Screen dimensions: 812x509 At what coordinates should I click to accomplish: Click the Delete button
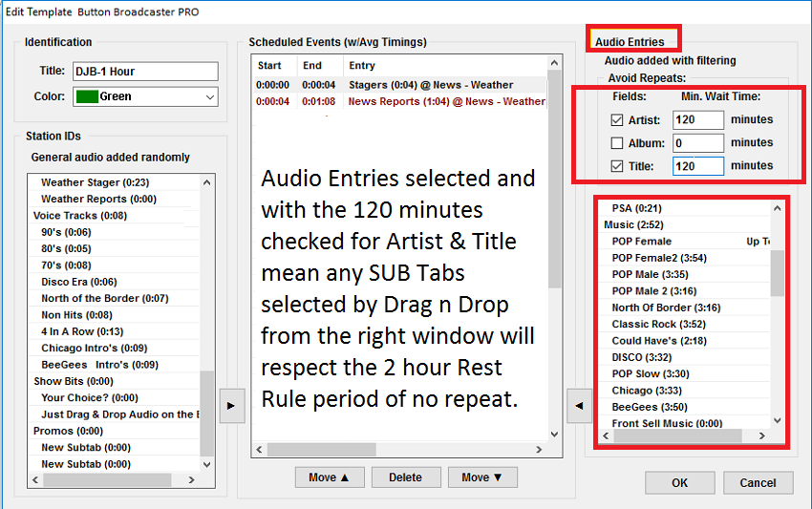coord(405,477)
